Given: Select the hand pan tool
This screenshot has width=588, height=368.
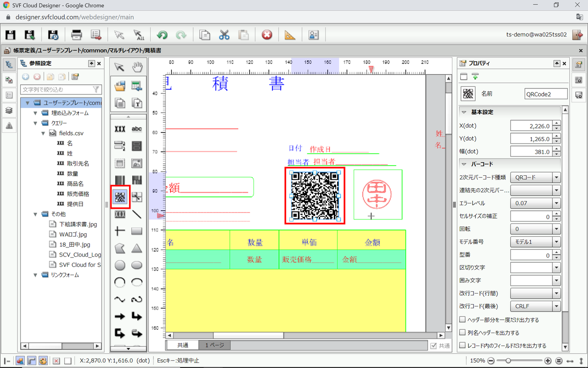Looking at the screenshot, I should coord(137,68).
